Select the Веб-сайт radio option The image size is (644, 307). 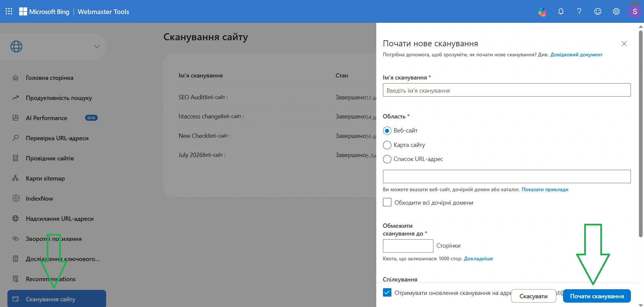click(x=387, y=131)
